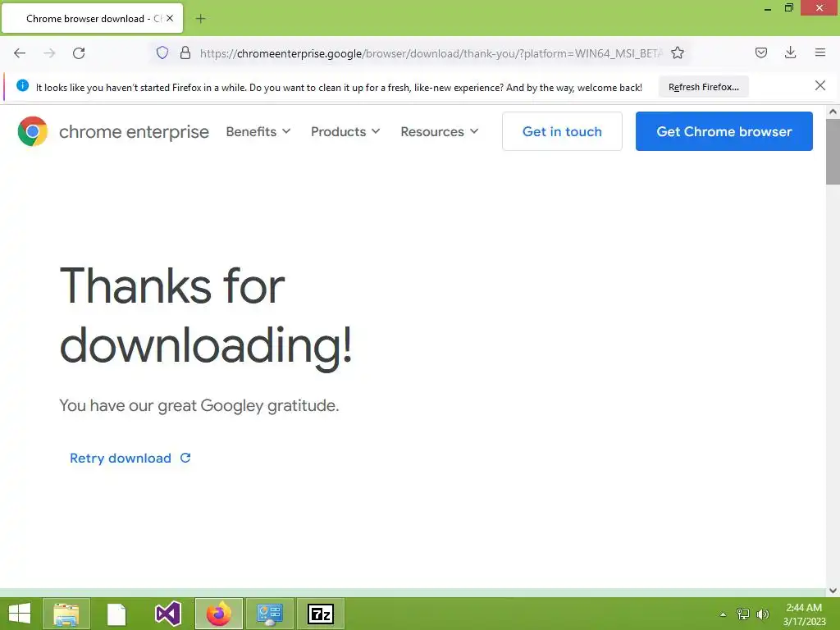
Task: Click the Refresh Firefox button
Action: [x=703, y=87]
